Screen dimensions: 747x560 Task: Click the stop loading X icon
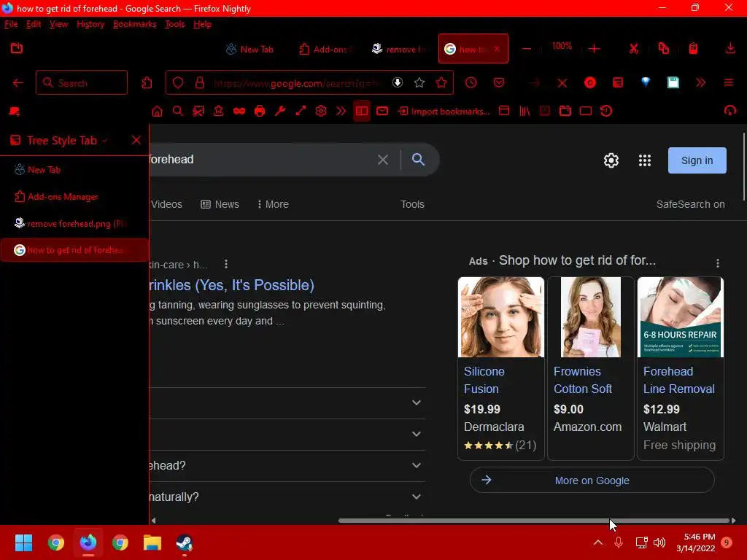[x=562, y=83]
